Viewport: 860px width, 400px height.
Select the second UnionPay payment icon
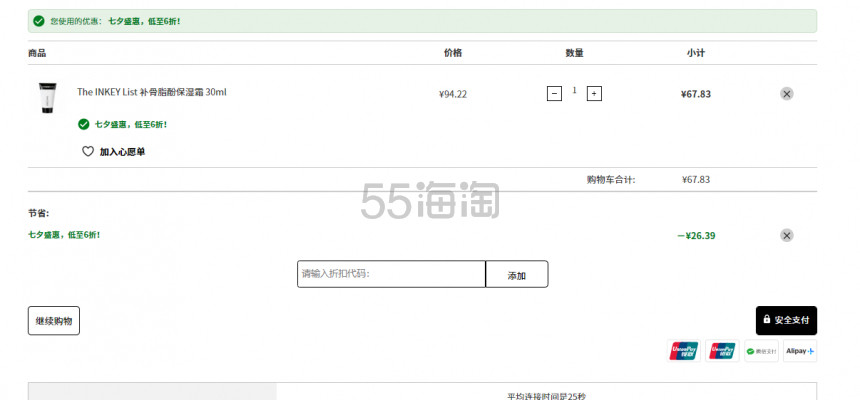click(x=722, y=351)
